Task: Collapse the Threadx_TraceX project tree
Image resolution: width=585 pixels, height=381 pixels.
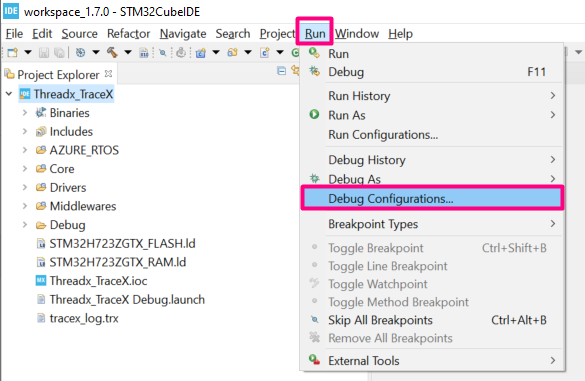Action: click(x=9, y=94)
